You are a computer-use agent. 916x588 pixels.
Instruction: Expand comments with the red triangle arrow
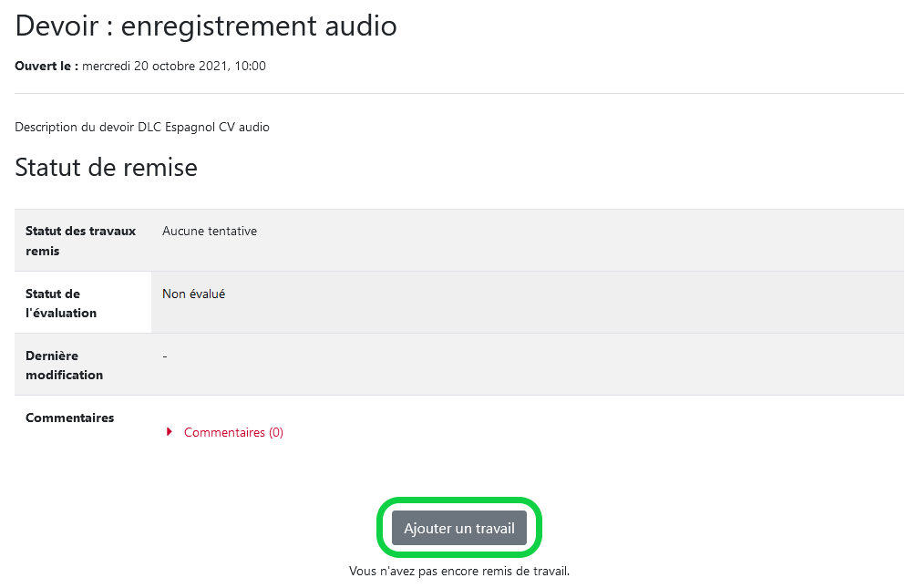[170, 432]
